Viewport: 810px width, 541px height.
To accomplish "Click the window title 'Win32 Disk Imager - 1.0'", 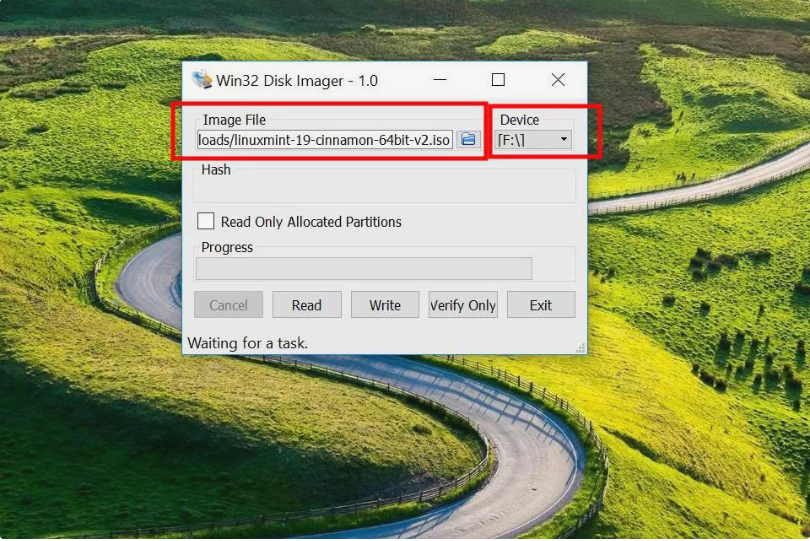I will [297, 81].
